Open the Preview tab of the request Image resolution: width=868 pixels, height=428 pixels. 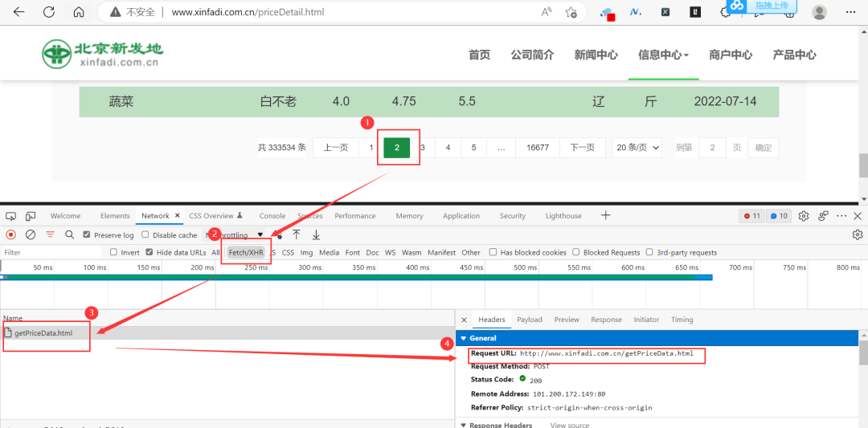(x=567, y=320)
